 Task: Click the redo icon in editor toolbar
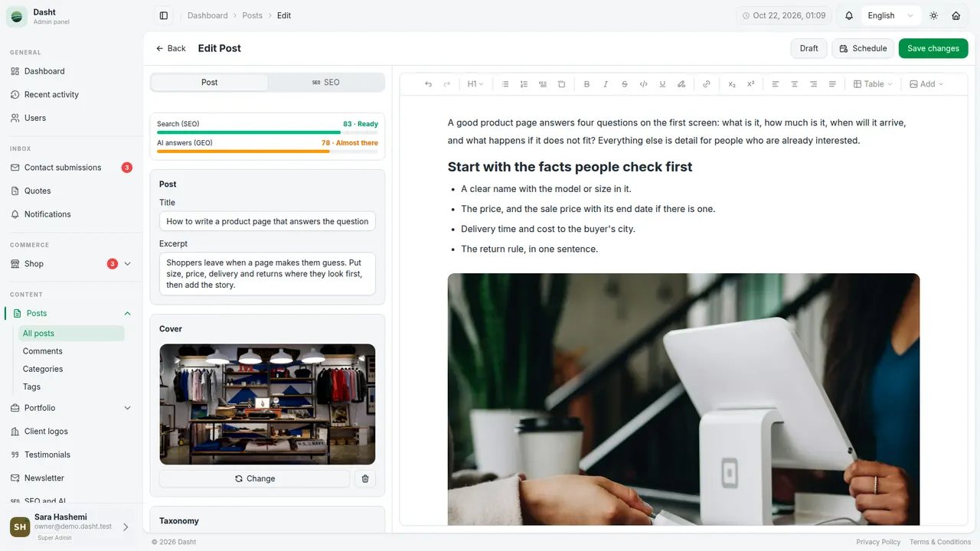click(447, 84)
